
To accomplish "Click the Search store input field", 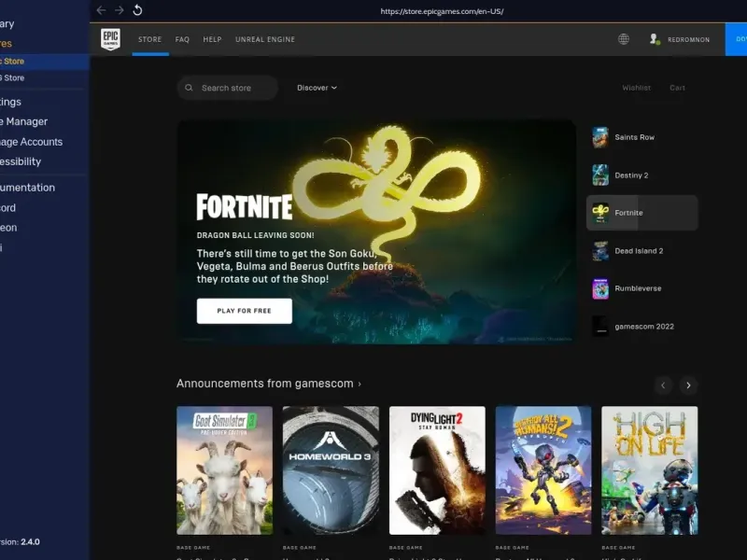I will (227, 88).
